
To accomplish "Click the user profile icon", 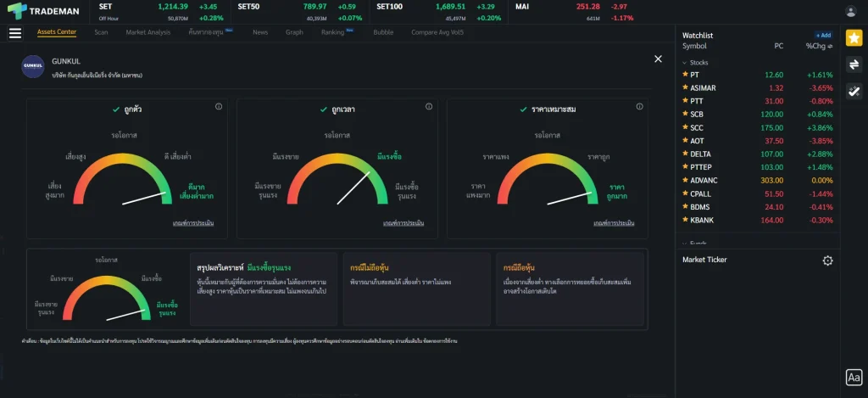I will (851, 11).
